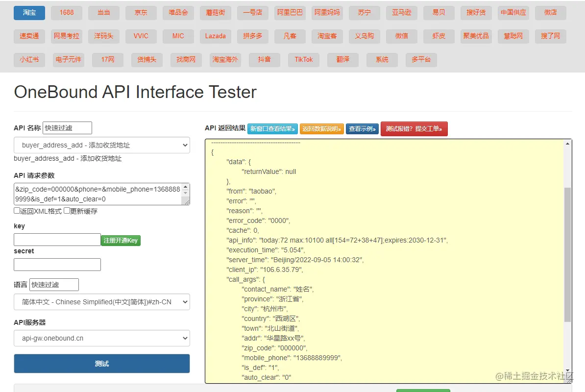This screenshot has height=392, width=585.
Task: Expand the buyer_address_add API name dropdown
Action: [102, 145]
